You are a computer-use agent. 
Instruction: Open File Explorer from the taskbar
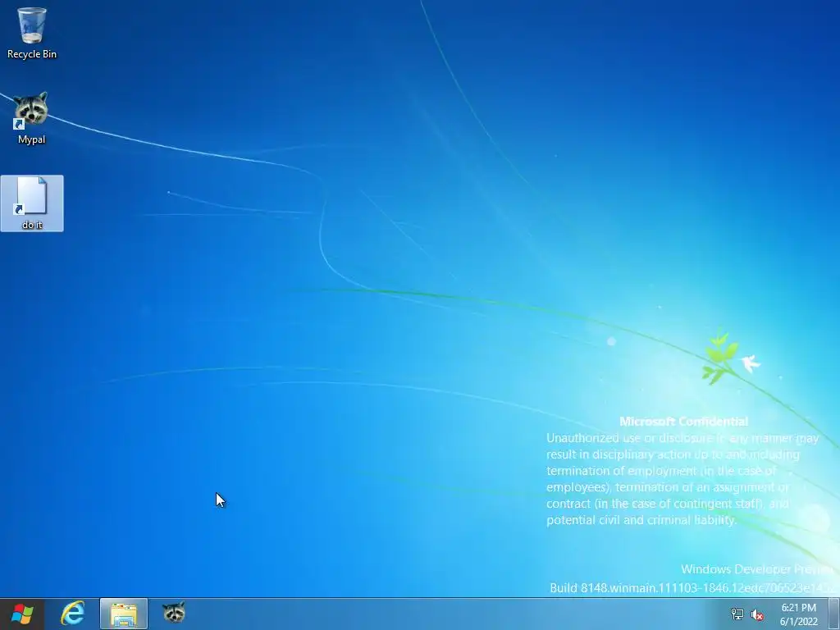(124, 614)
